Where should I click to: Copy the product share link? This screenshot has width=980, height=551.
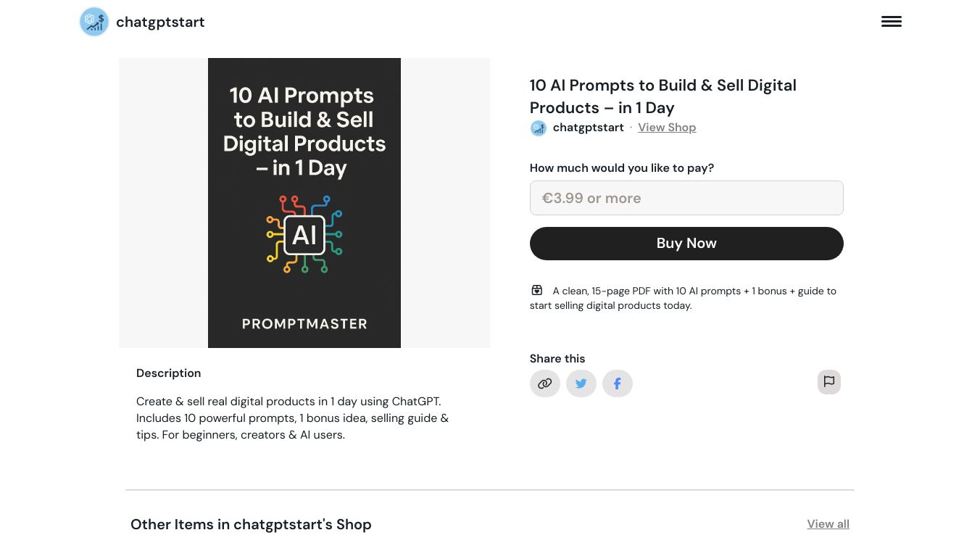(545, 384)
